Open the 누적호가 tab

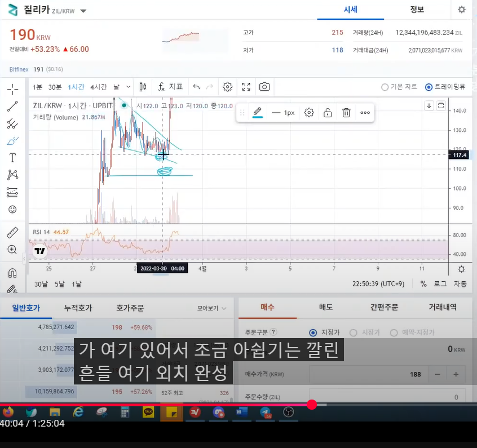click(78, 308)
